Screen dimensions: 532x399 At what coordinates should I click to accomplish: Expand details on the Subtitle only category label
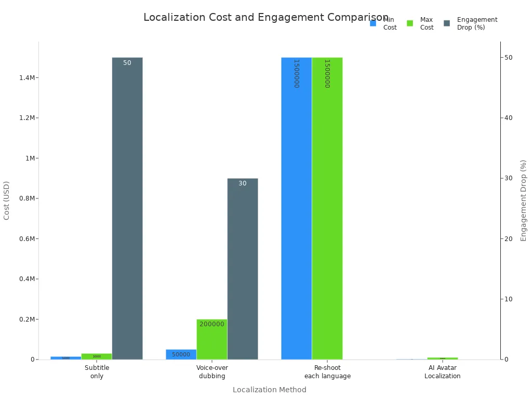click(x=97, y=371)
